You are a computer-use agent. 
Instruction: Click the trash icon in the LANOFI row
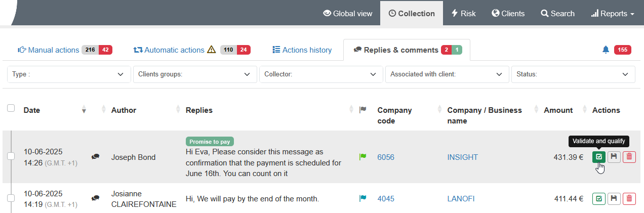click(629, 199)
